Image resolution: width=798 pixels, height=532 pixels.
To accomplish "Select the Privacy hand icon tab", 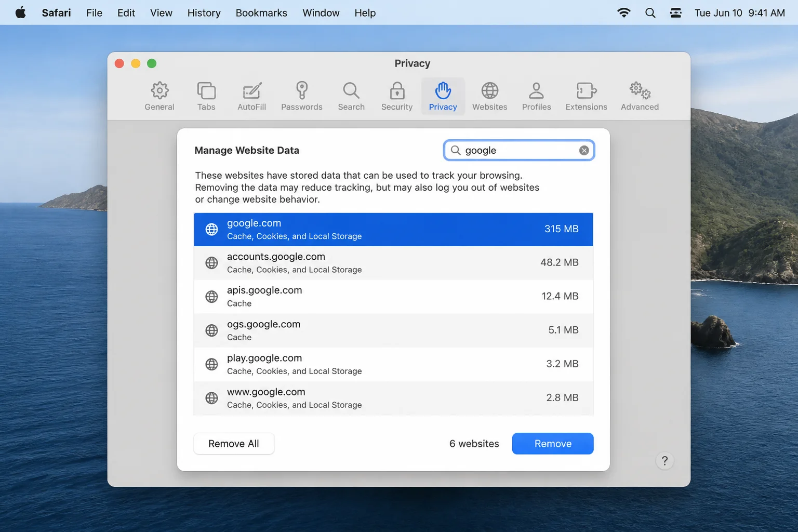I will (x=443, y=97).
